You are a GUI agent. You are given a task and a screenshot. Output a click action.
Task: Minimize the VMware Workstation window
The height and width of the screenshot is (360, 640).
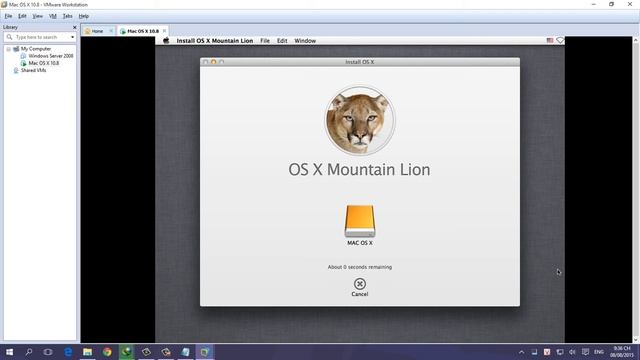(x=593, y=4)
